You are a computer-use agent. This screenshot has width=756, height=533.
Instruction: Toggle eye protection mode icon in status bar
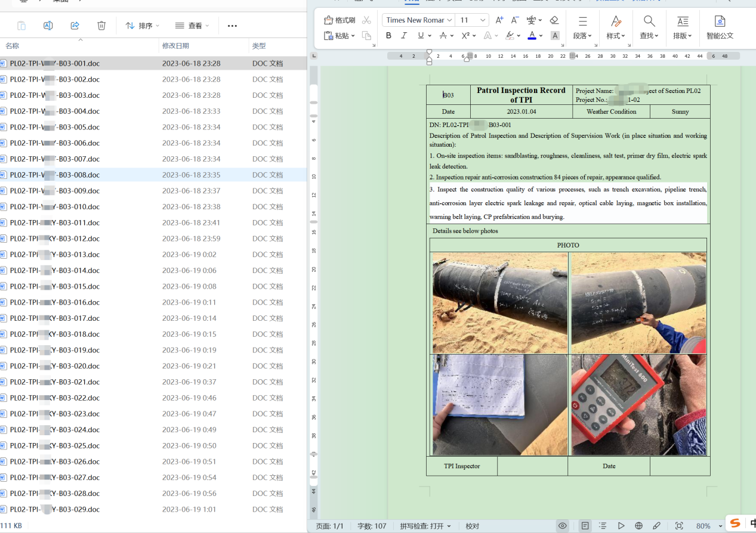(x=563, y=526)
